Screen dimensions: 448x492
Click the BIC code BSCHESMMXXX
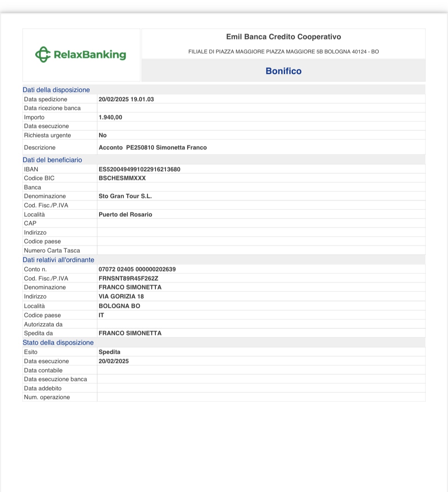(122, 178)
